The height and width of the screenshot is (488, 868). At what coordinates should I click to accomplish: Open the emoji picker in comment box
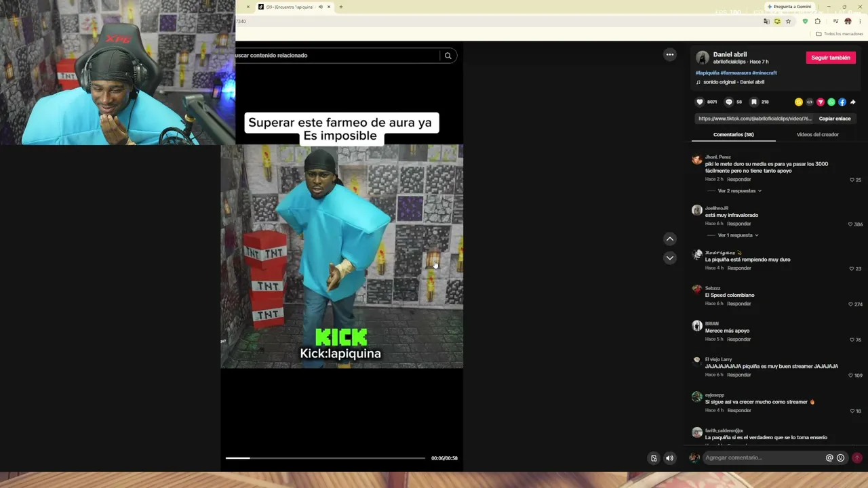click(x=841, y=458)
